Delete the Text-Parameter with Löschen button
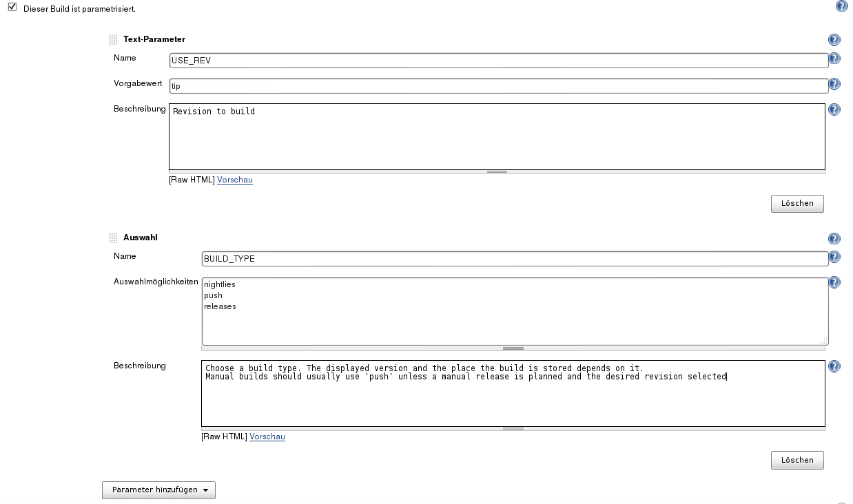This screenshot has height=504, width=853. tap(797, 204)
